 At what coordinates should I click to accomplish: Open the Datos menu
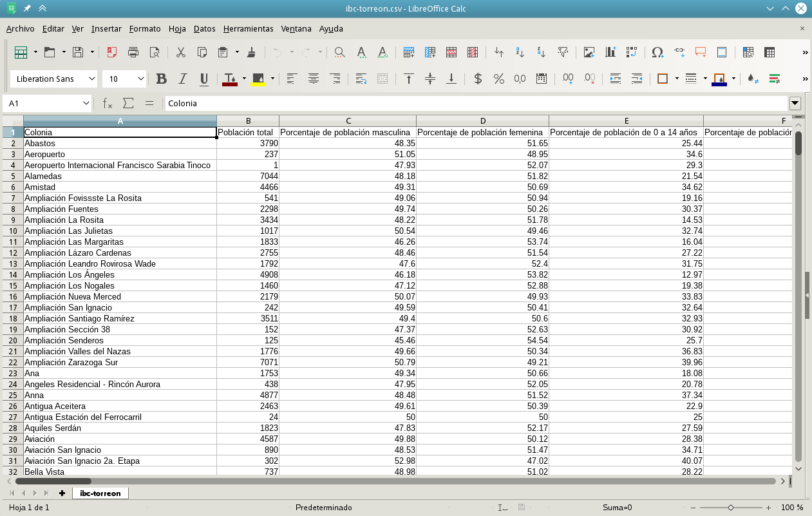204,29
